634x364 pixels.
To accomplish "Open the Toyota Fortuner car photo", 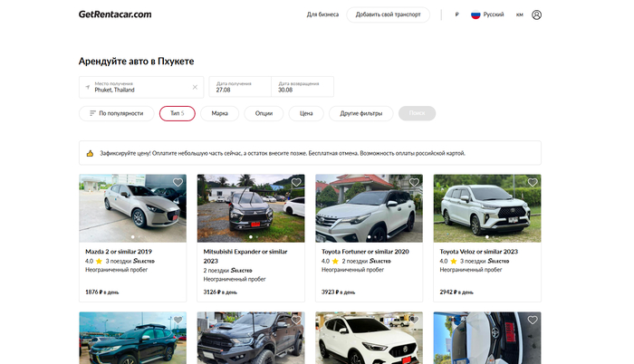I will [369, 208].
